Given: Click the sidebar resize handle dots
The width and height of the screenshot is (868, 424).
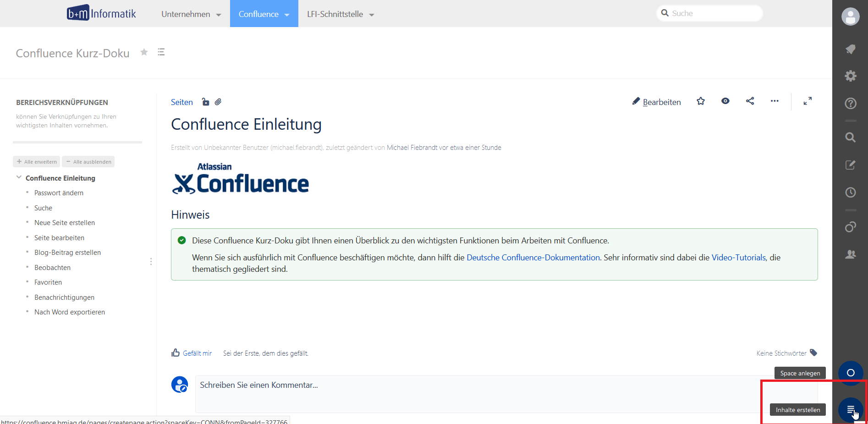Looking at the screenshot, I should (151, 261).
